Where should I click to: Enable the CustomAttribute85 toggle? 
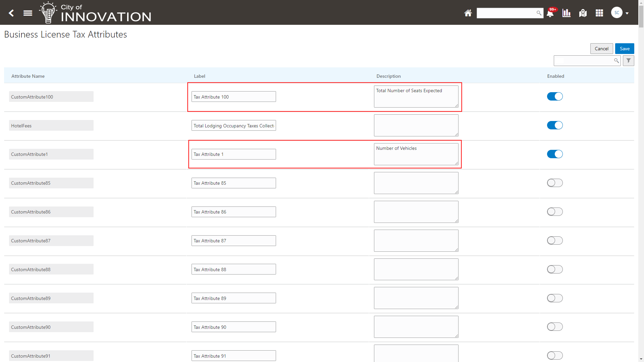click(x=555, y=183)
